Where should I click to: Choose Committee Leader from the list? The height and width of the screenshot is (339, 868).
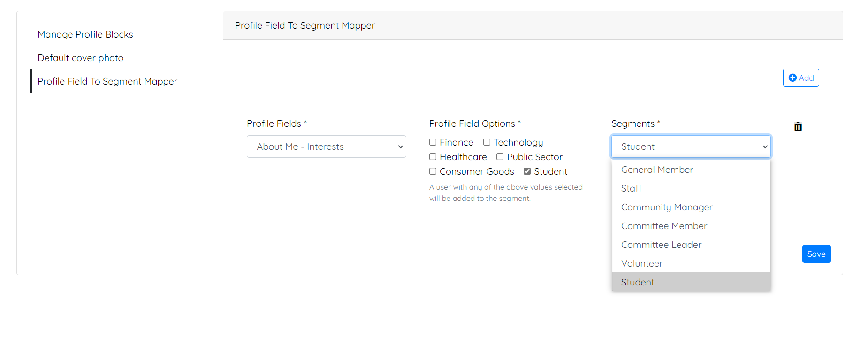click(x=691, y=245)
